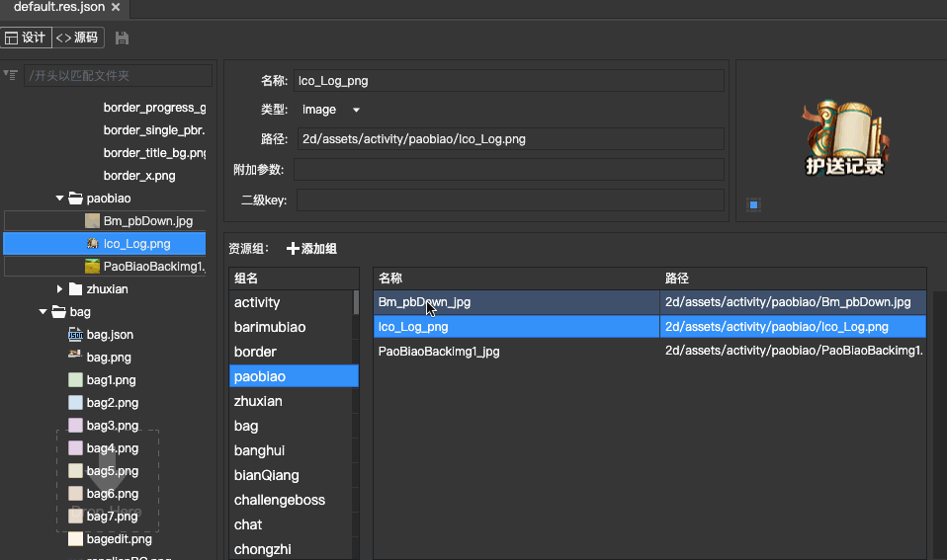Select the Ico_Log_png table row
Image resolution: width=947 pixels, height=560 pixels.
coord(649,327)
